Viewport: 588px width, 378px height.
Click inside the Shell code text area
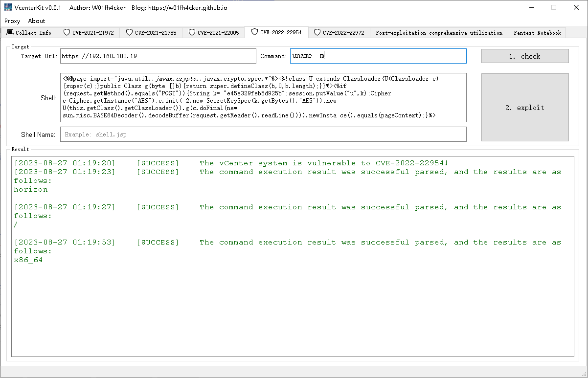[263, 97]
